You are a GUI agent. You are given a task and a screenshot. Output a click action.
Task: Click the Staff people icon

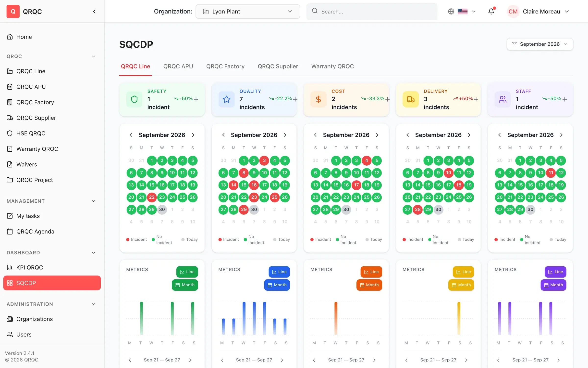[x=503, y=99]
